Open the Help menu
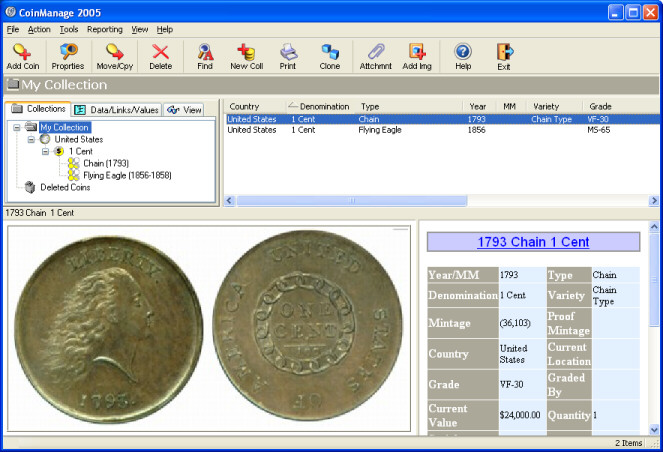The width and height of the screenshot is (663, 452). [164, 30]
